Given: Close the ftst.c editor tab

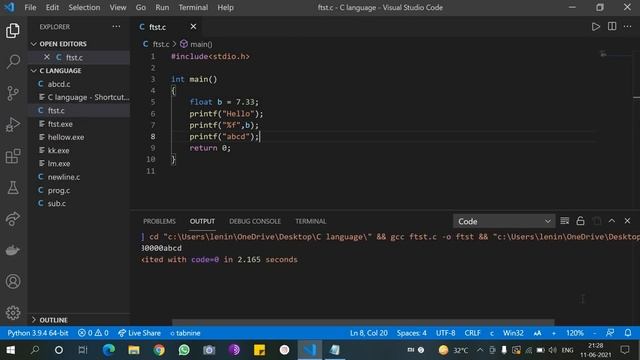Looking at the screenshot, I should (193, 27).
